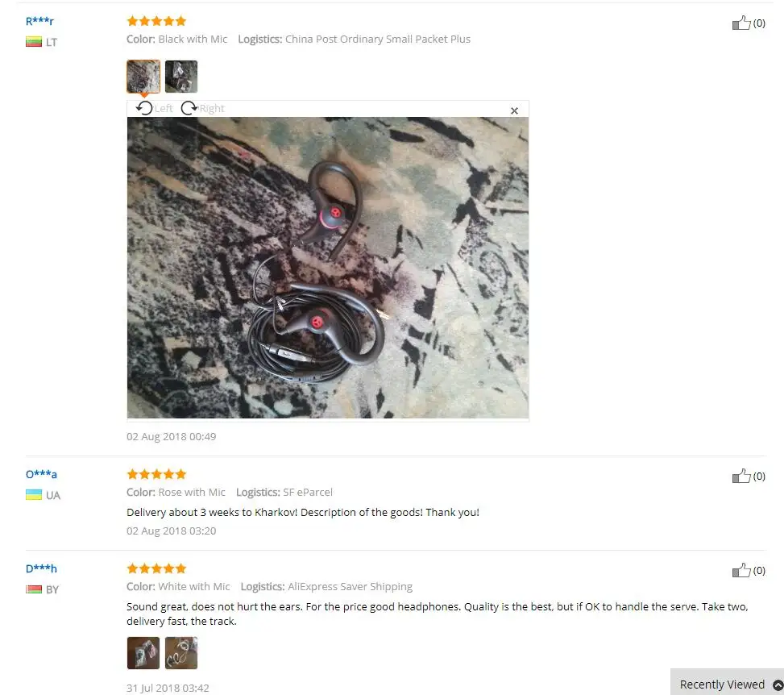Open second thumbnail in R***r's review
784x695 pixels.
point(181,77)
